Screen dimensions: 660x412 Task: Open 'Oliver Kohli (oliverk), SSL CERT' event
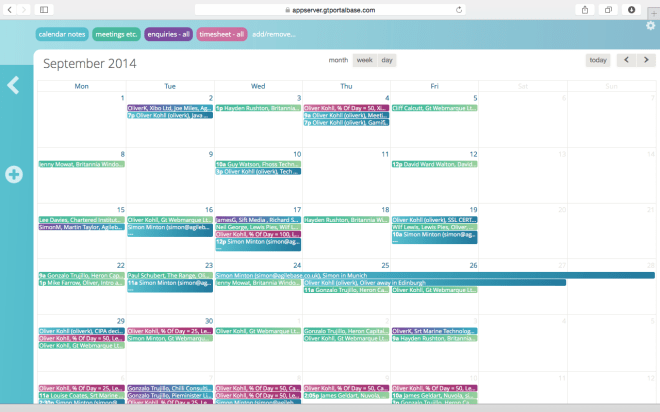[x=434, y=220]
